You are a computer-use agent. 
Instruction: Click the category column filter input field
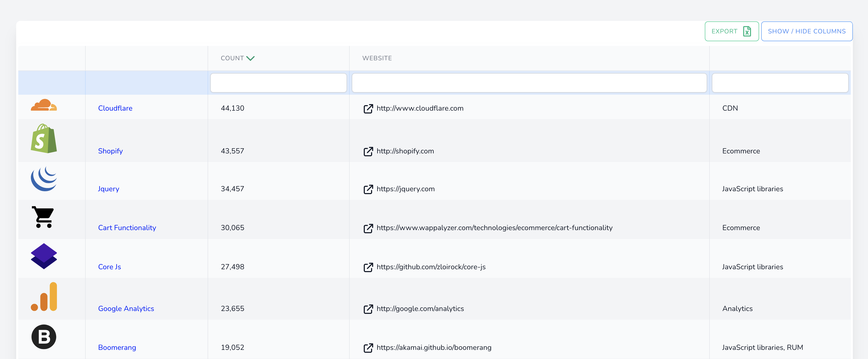pos(780,83)
